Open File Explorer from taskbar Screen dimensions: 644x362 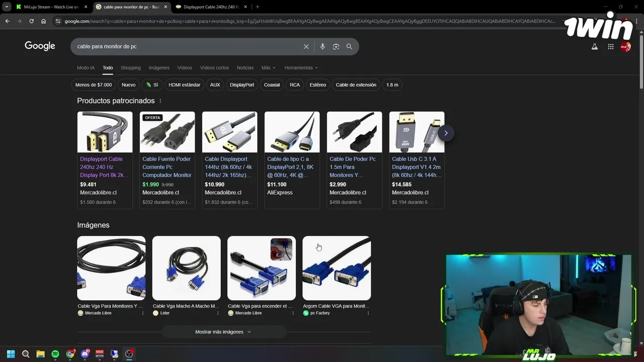[40, 354]
